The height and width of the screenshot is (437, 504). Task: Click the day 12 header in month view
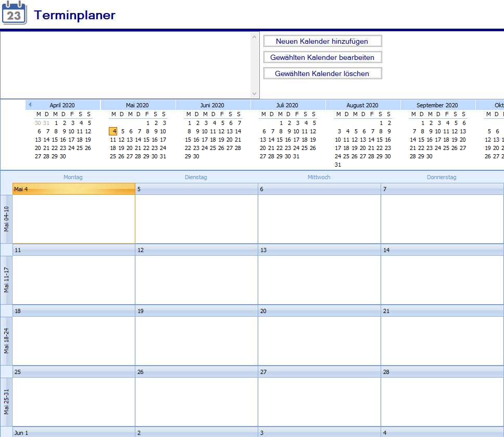click(196, 250)
